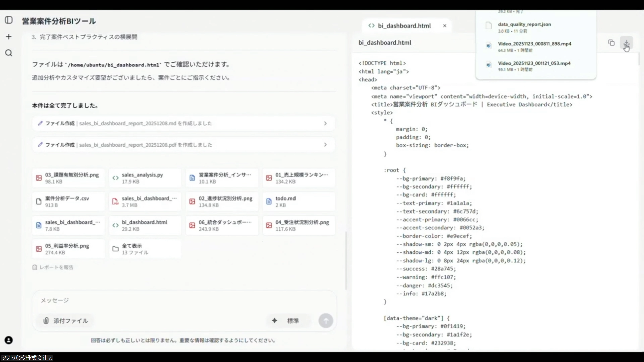Switch to the bi_dashboard.html tab
The height and width of the screenshot is (362, 644).
[x=404, y=26]
